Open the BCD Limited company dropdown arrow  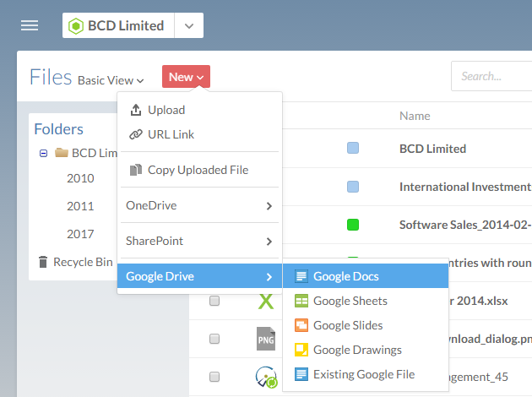point(188,25)
